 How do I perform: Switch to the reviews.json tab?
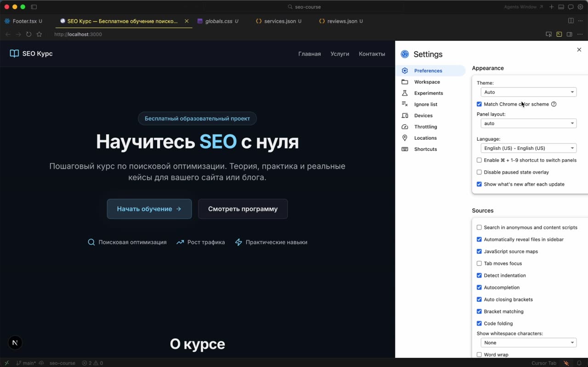(x=341, y=21)
